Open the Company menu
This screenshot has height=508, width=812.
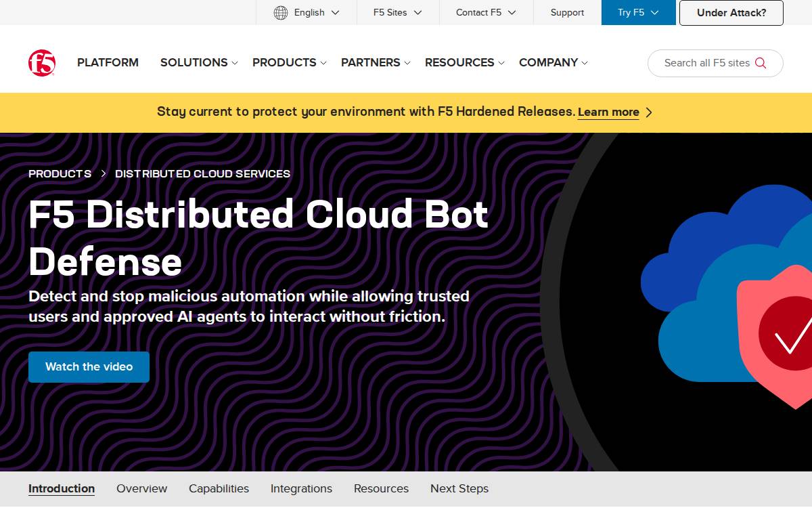pos(548,62)
